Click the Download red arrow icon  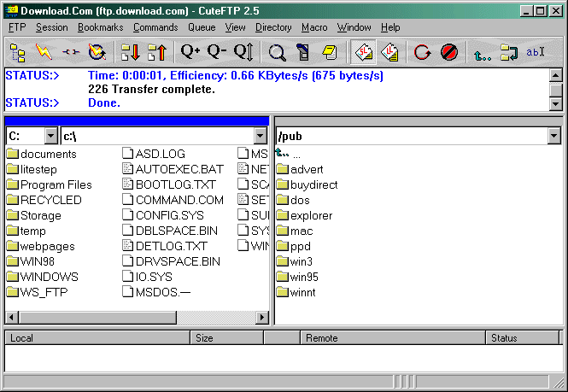tap(131, 53)
